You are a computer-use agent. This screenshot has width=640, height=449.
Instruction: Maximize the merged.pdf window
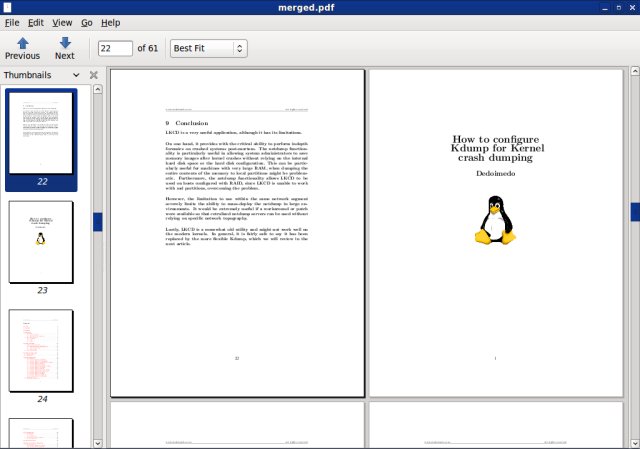(x=619, y=8)
